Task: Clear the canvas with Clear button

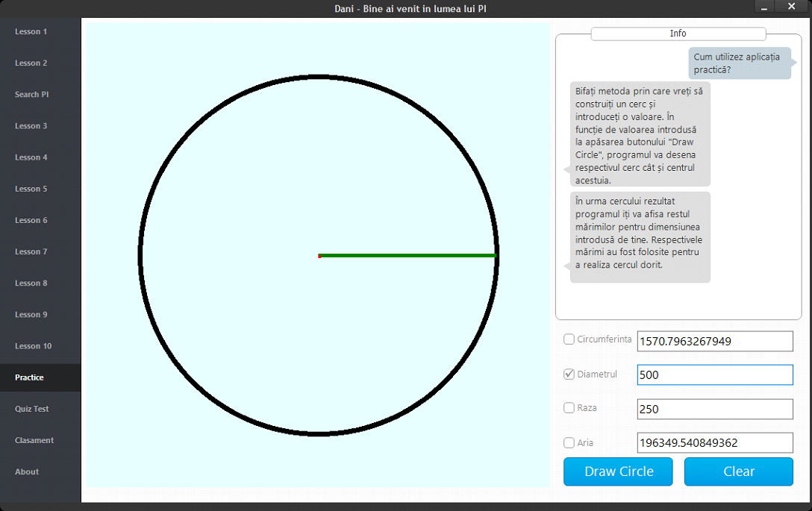Action: (x=738, y=471)
